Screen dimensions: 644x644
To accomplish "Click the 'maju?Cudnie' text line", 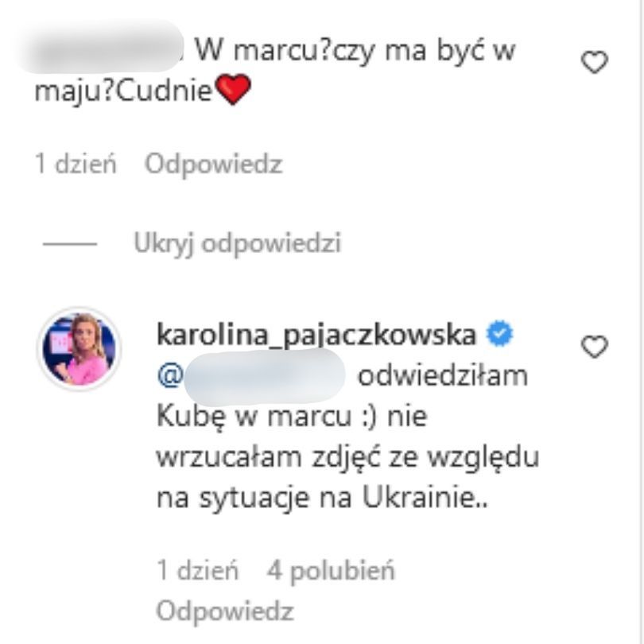I will coord(123,91).
